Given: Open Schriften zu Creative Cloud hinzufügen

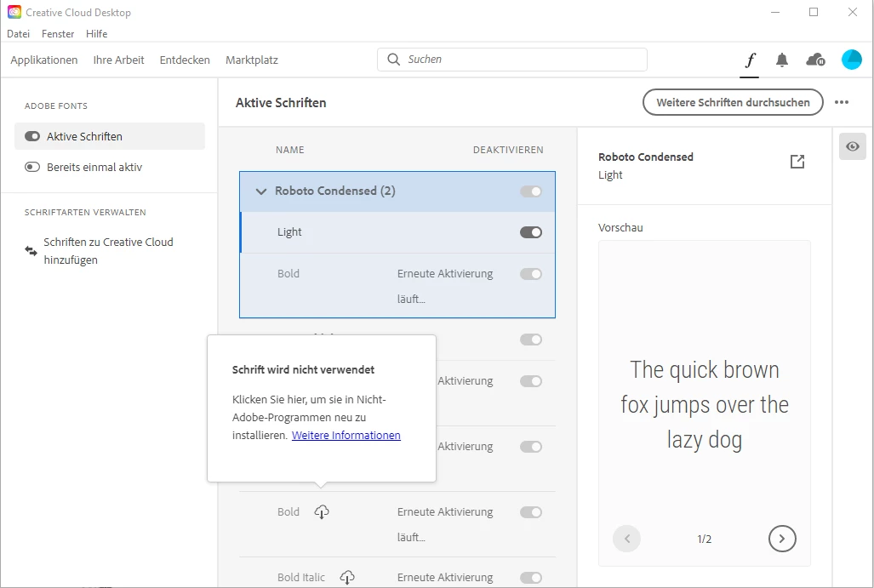Looking at the screenshot, I should [108, 251].
